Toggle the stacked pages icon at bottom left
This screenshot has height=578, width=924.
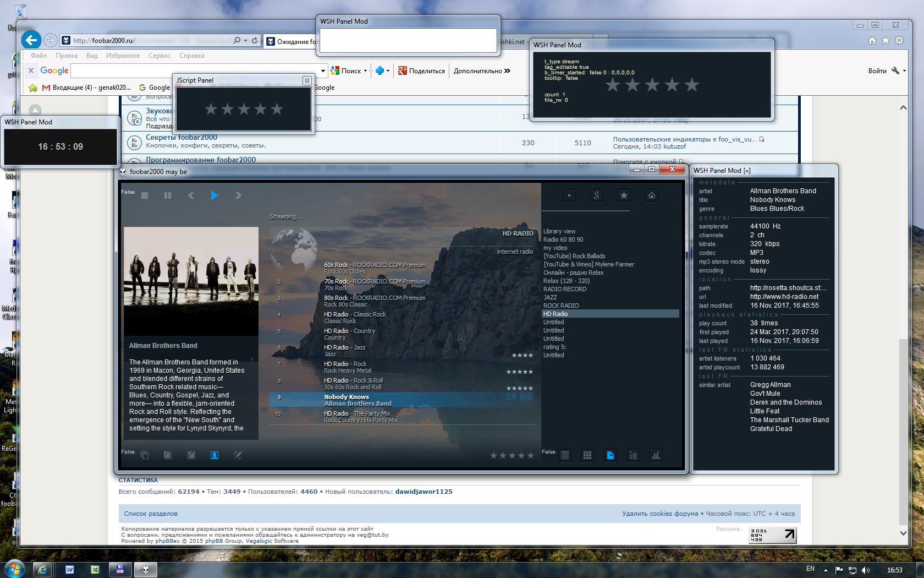point(145,455)
